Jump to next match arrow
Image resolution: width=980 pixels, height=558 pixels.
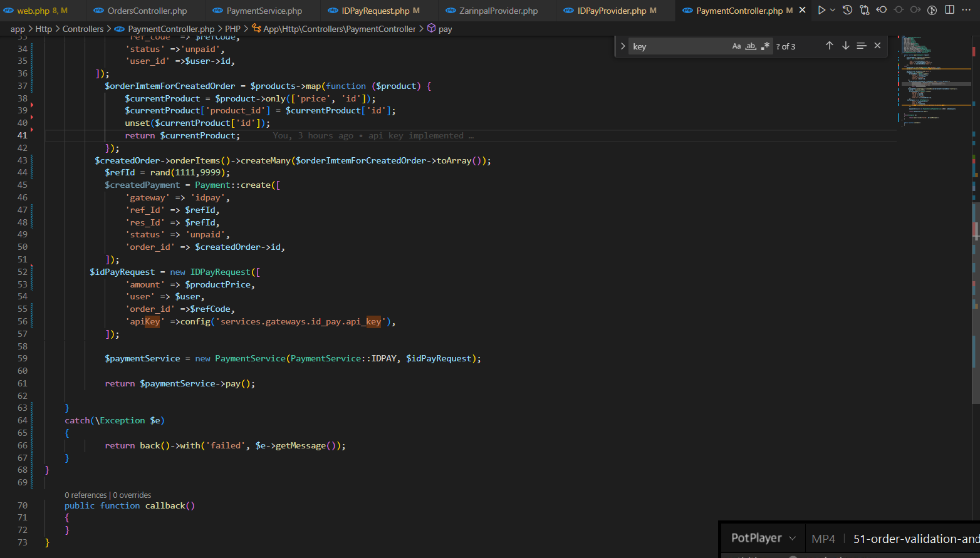pos(845,46)
